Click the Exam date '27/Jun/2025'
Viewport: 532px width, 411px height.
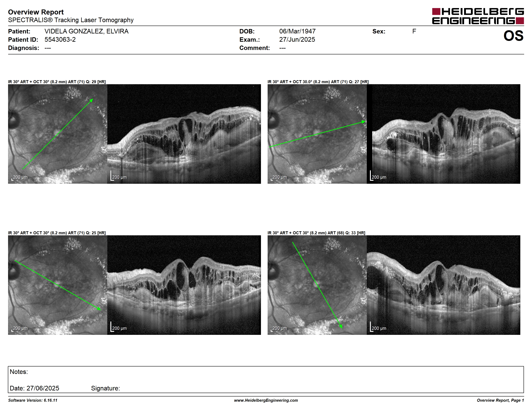pyautogui.click(x=297, y=40)
